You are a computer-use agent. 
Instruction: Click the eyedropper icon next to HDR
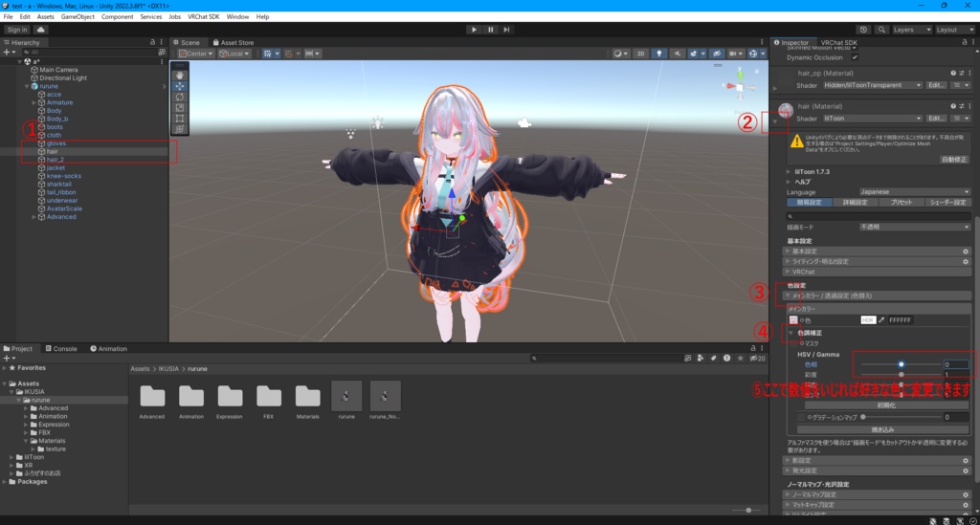[x=881, y=320]
